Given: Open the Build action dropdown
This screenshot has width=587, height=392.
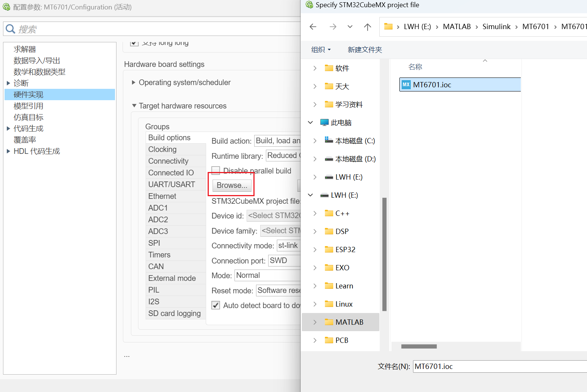Looking at the screenshot, I should click(x=277, y=141).
